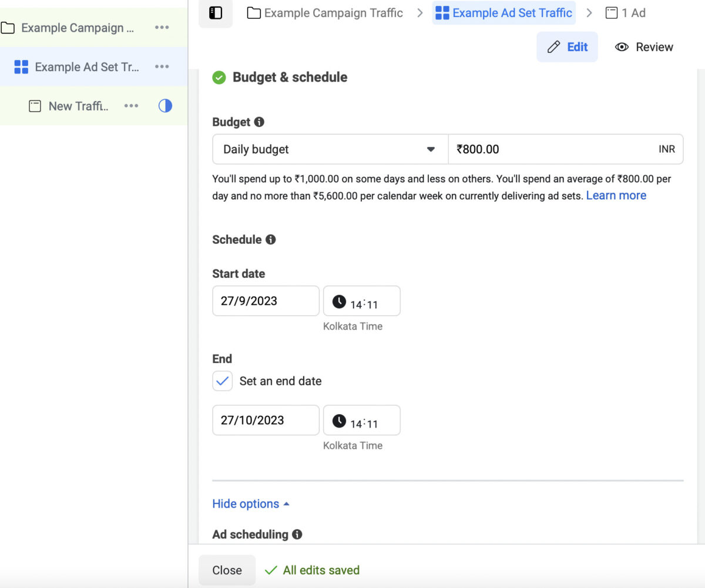Open Review mode via the eye icon
The width and height of the screenshot is (705, 588).
click(x=621, y=47)
